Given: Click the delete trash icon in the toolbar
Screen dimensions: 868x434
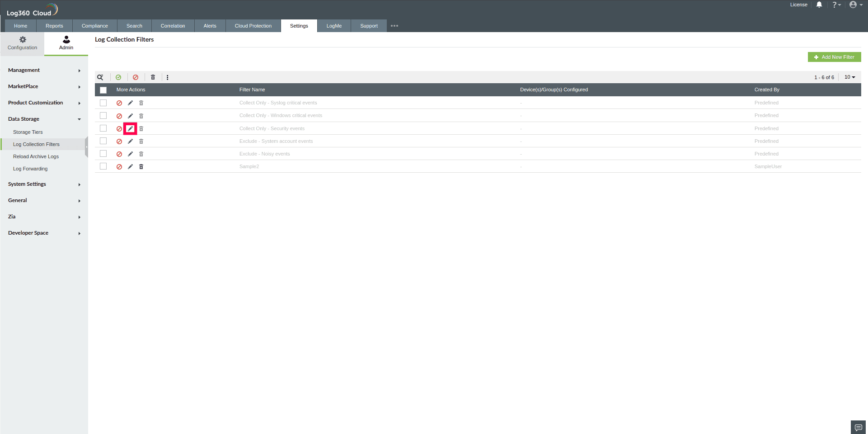Looking at the screenshot, I should 153,77.
